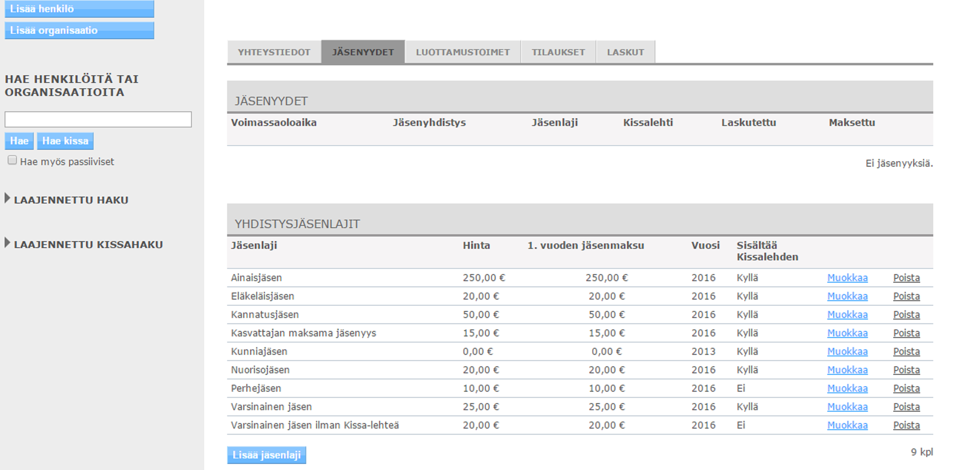Image resolution: width=980 pixels, height=470 pixels.
Task: Click the Voimassaoloaika column header
Action: (x=274, y=122)
